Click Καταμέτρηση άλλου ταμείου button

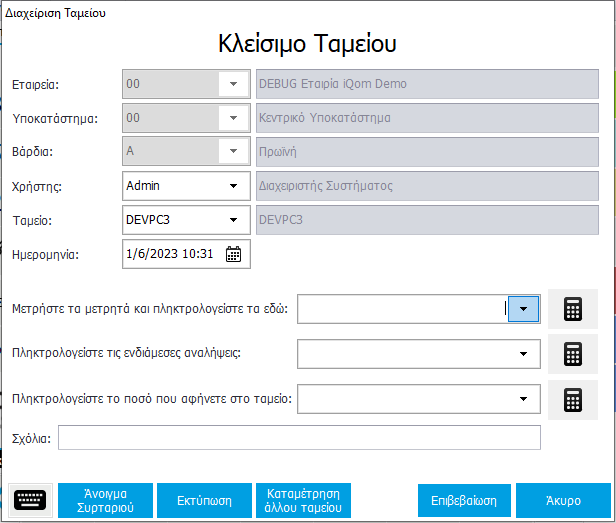pos(304,499)
